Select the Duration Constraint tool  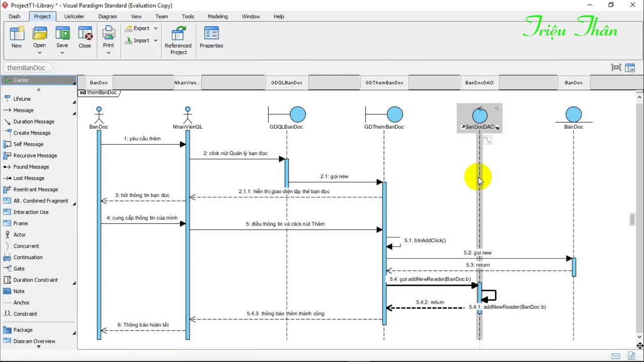36,280
